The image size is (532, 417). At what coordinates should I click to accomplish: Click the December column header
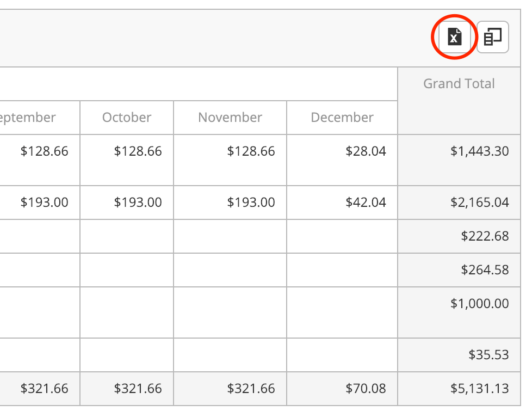[342, 118]
